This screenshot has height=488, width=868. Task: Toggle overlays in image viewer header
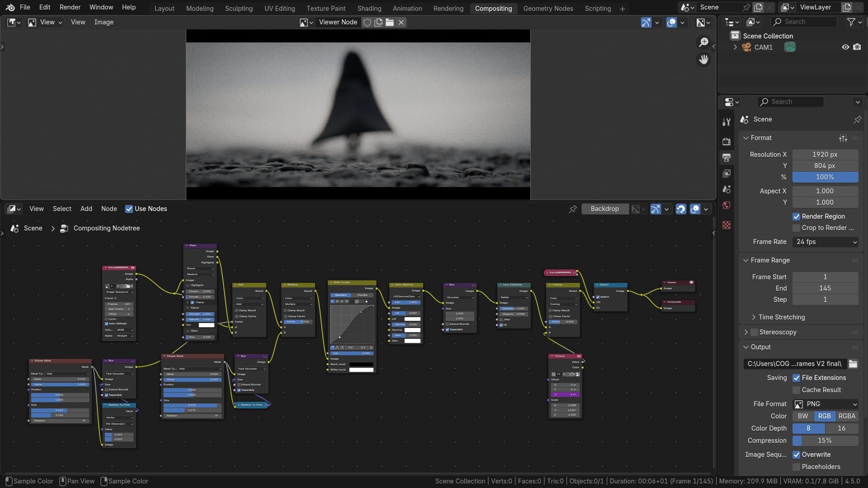(671, 22)
